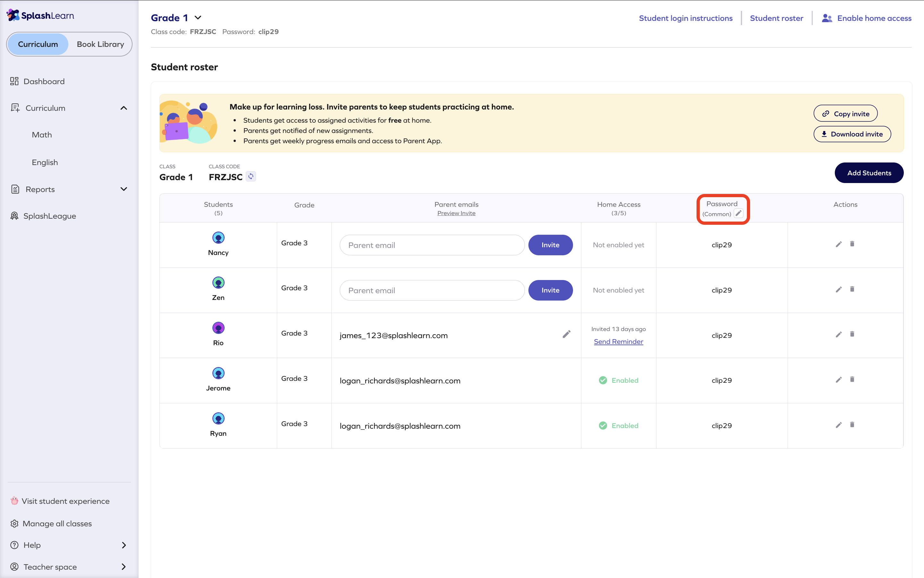Edit student Jerome using pencil icon
Viewport: 924px width, 578px height.
838,380
